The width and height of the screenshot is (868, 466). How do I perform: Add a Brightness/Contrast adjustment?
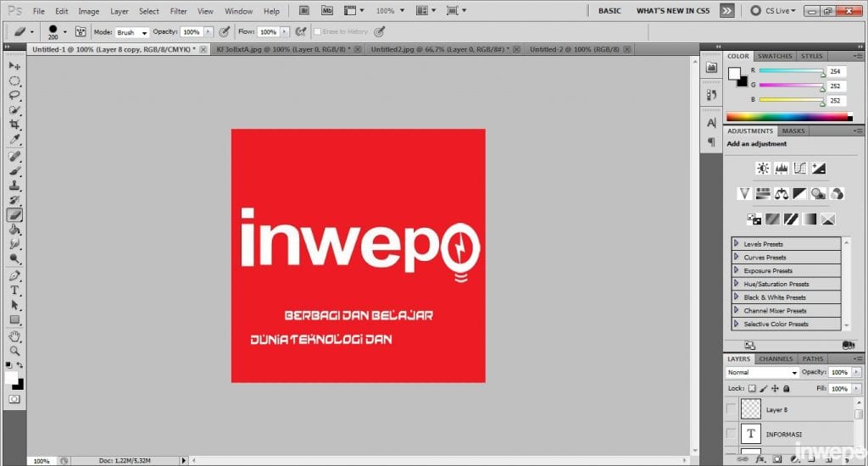tap(763, 169)
